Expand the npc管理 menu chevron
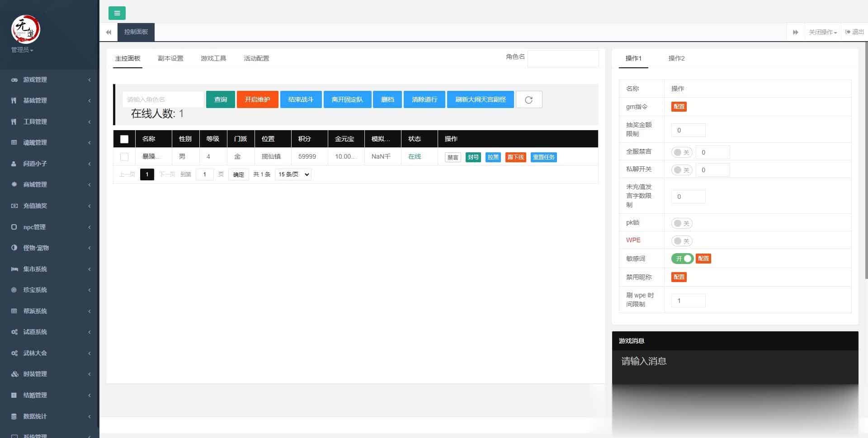Image resolution: width=868 pixels, height=438 pixels. [x=90, y=227]
